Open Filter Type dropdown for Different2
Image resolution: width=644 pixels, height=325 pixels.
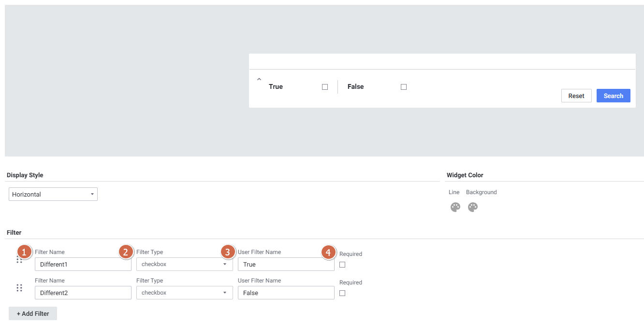tap(184, 293)
